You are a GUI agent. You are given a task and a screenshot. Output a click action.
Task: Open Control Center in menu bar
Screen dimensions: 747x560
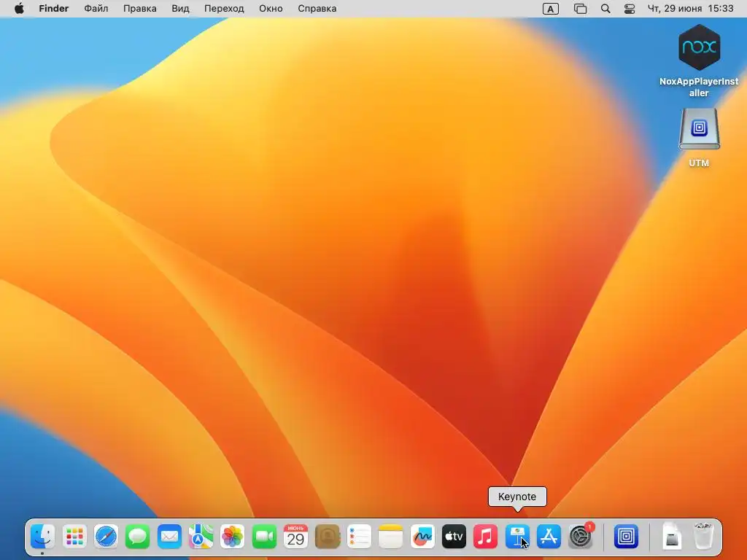pyautogui.click(x=630, y=9)
